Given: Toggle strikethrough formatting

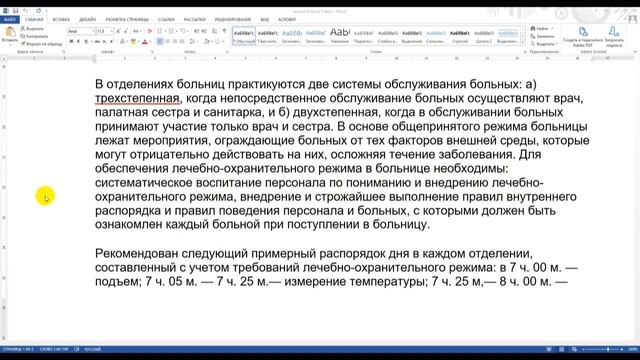Looking at the screenshot, I should [x=97, y=42].
